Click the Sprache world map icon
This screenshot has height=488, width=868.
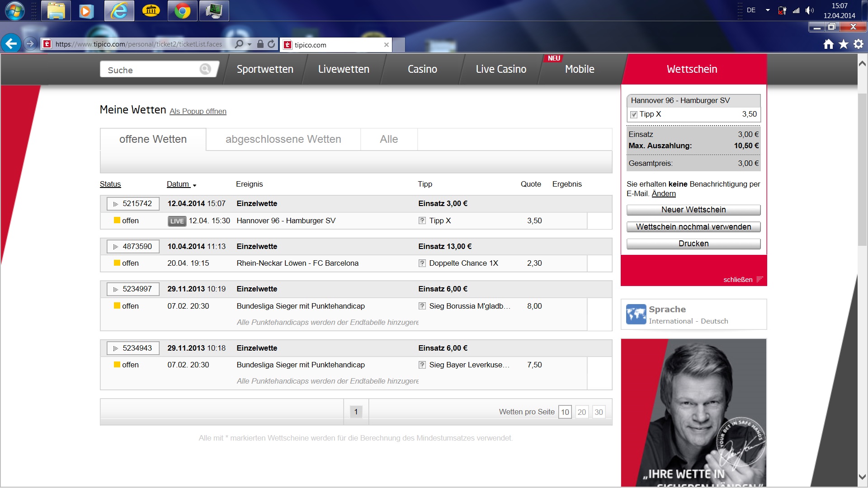tap(636, 314)
